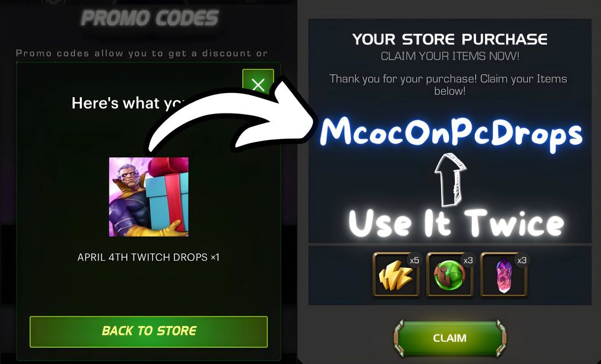This screenshot has height=364, width=601.
Task: Open the Twitch Drops gift box thumbnail
Action: (148, 197)
